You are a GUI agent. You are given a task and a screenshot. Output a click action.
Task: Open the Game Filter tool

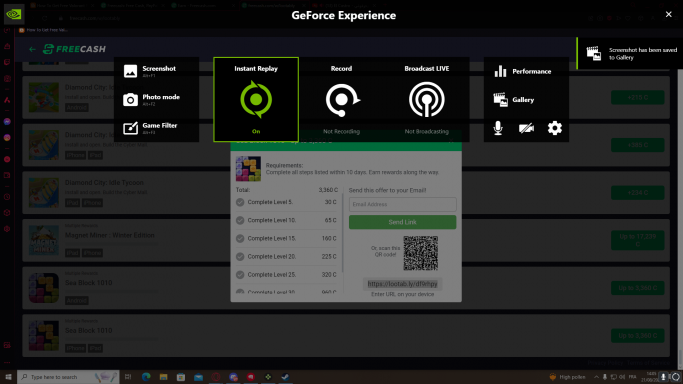pyautogui.click(x=150, y=128)
